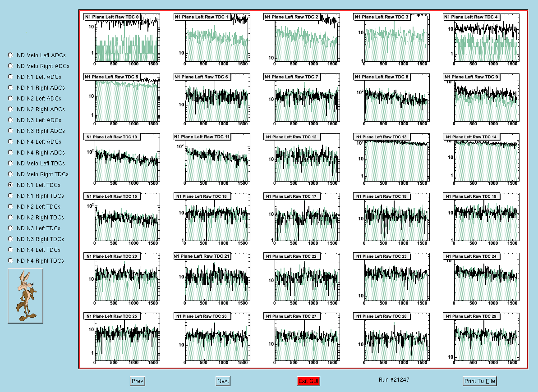Select ND Veto Left ADCs radio button

pos(11,55)
